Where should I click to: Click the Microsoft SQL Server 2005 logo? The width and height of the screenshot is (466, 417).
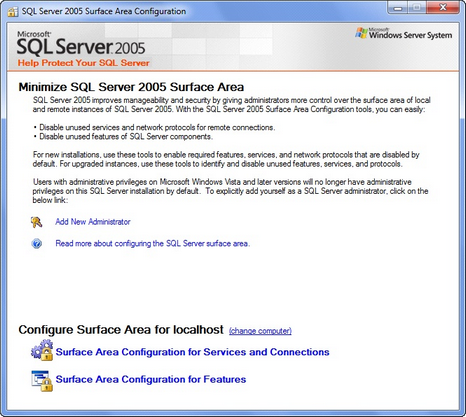[81, 43]
